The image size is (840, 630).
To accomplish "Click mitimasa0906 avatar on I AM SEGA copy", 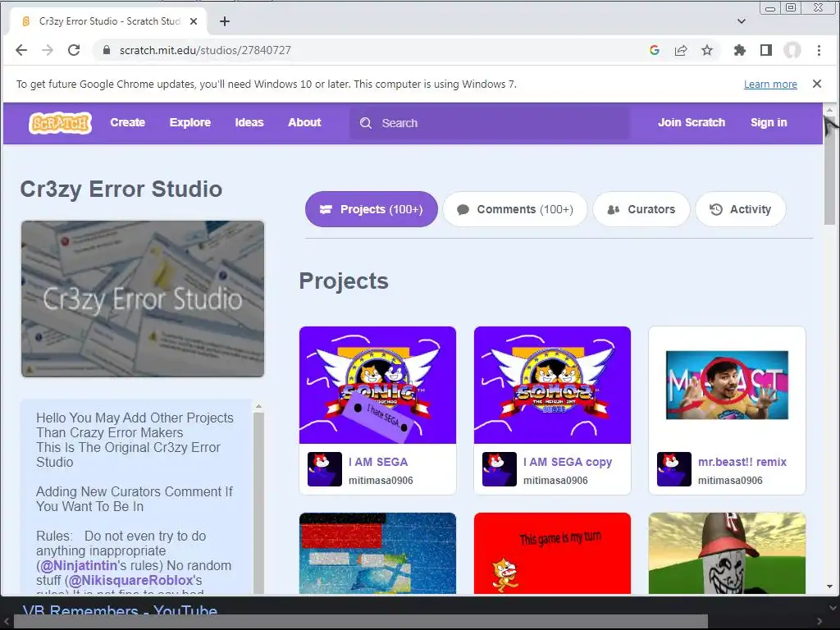I will pyautogui.click(x=500, y=469).
